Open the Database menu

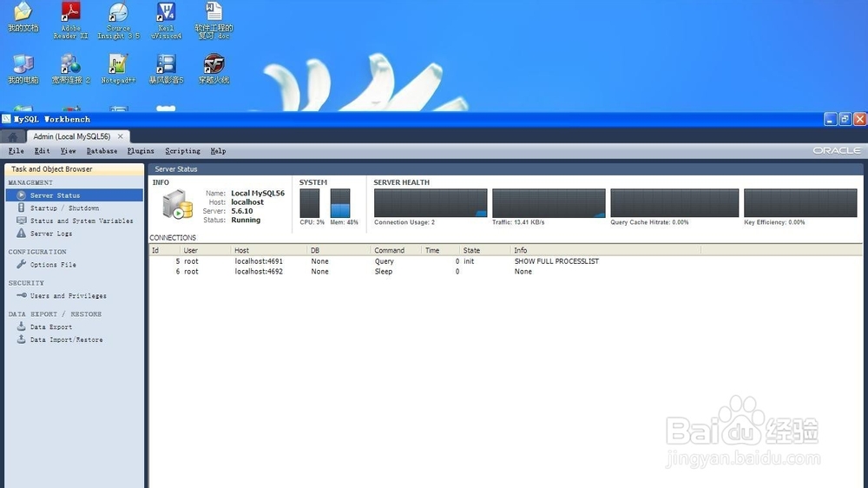(x=102, y=151)
